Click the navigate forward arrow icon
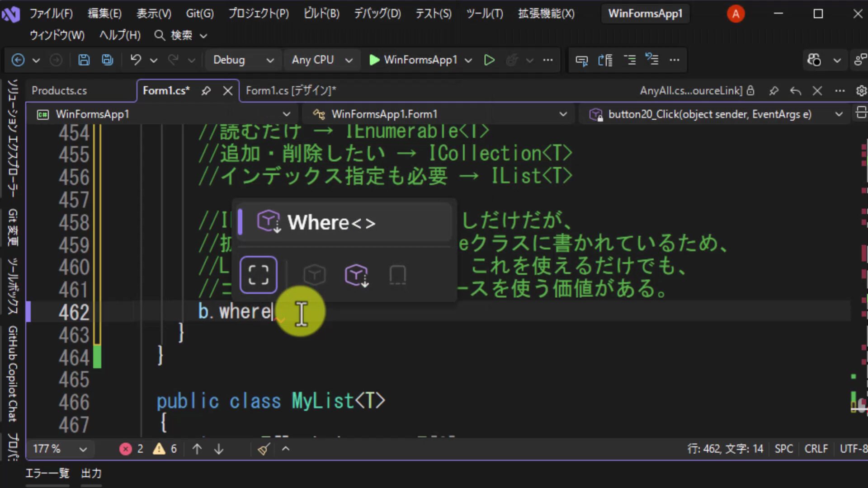 (x=56, y=60)
